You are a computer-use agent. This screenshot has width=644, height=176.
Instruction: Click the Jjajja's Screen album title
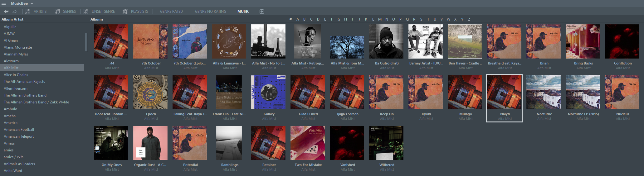click(348, 114)
